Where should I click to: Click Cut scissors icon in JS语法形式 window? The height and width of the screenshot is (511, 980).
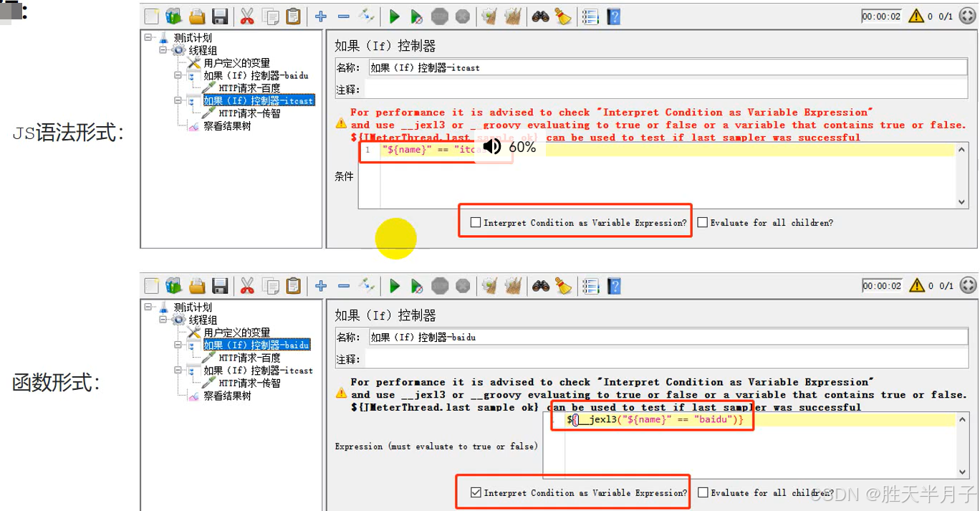click(x=247, y=16)
